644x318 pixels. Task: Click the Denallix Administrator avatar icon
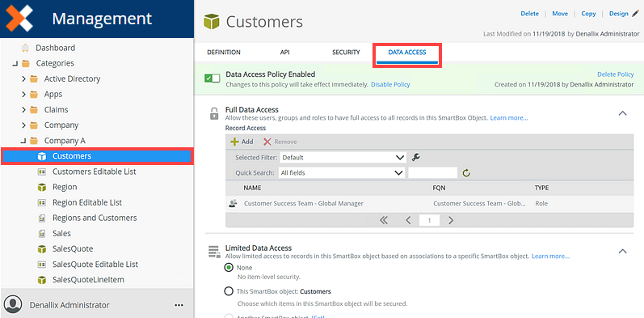point(15,304)
